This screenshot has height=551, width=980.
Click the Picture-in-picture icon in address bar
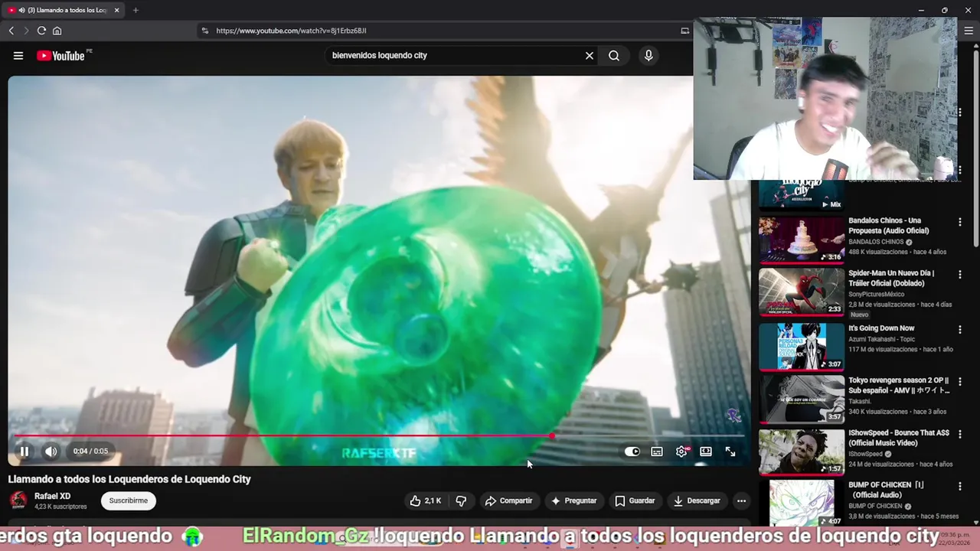tap(684, 31)
